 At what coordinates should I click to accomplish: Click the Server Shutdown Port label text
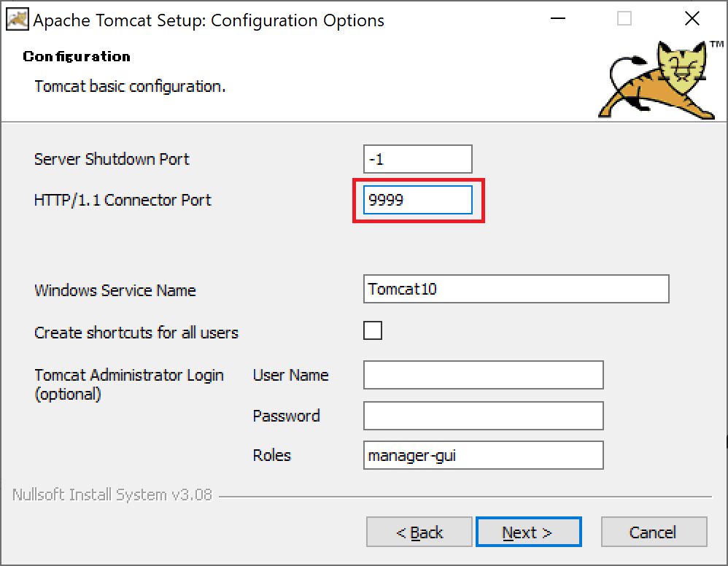(112, 159)
